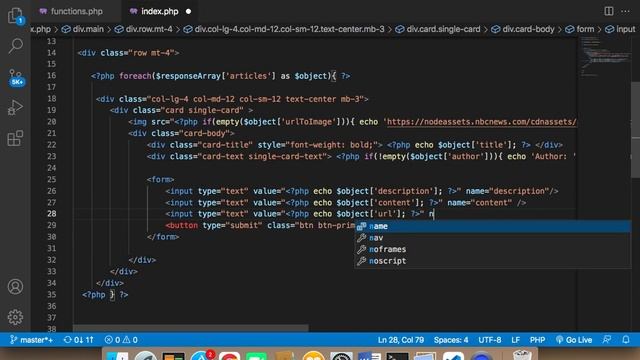640x360 pixels.
Task: Select the index.php tab
Action: tap(160, 11)
